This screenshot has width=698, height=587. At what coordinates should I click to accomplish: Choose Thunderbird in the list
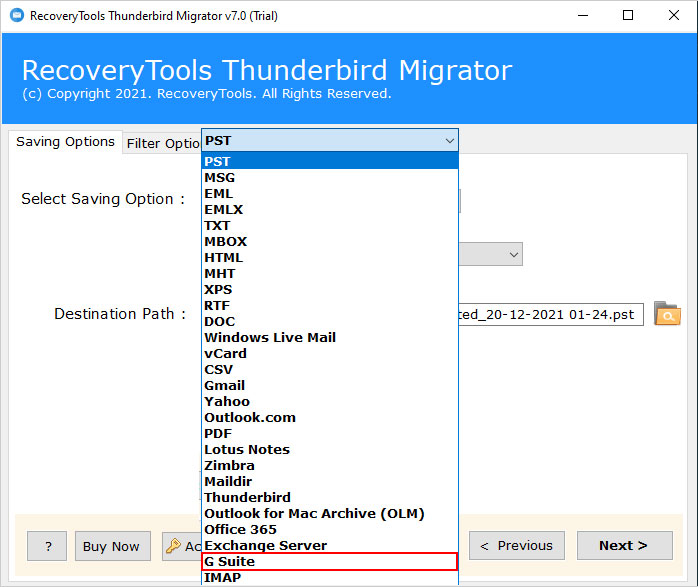[330, 498]
